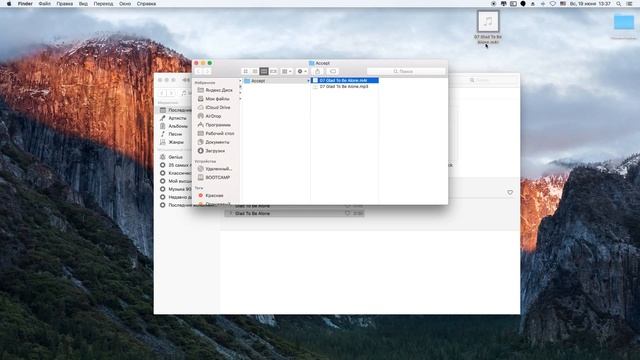
Task: Select the blue folder on desktop
Action: click(624, 22)
